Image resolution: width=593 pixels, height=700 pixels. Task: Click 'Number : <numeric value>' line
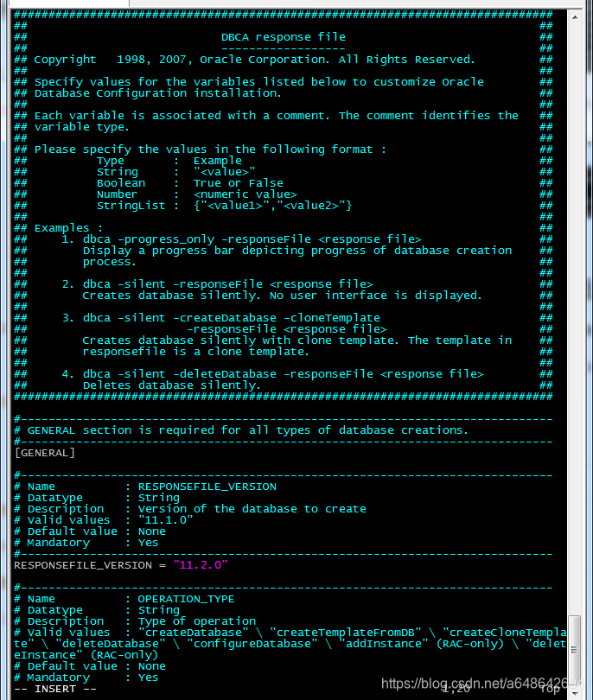pos(196,194)
